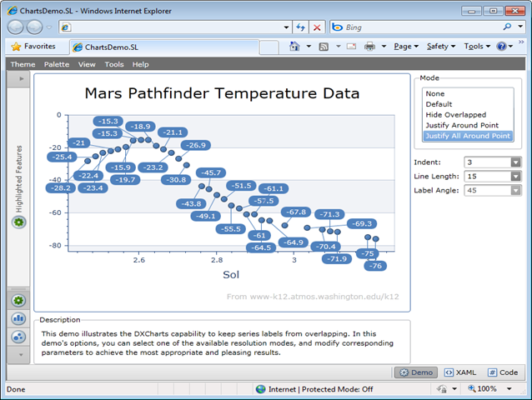Screen dimensions: 532x400
Task: Click the search magnifier icon
Action: tap(507, 27)
